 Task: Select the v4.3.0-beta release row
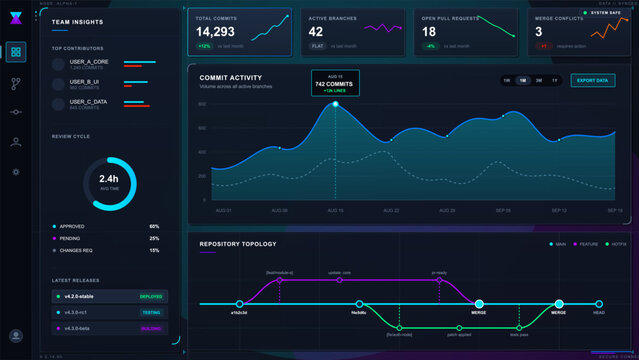(110, 328)
